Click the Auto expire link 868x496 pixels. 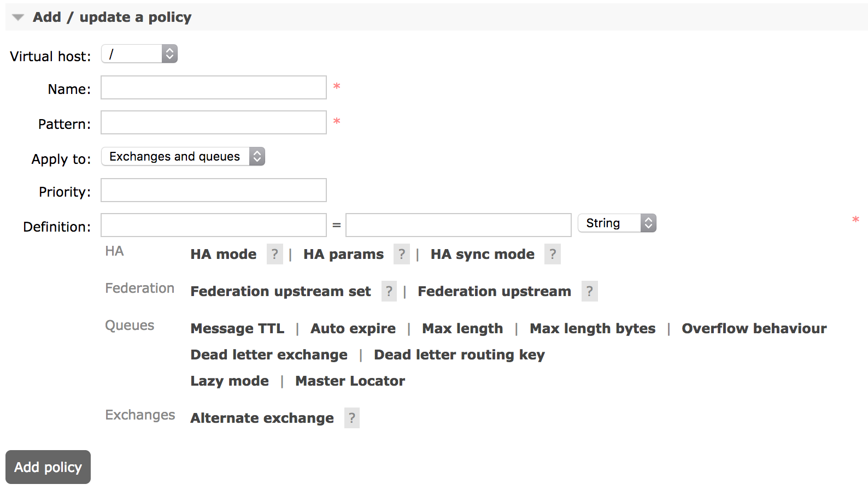(353, 328)
